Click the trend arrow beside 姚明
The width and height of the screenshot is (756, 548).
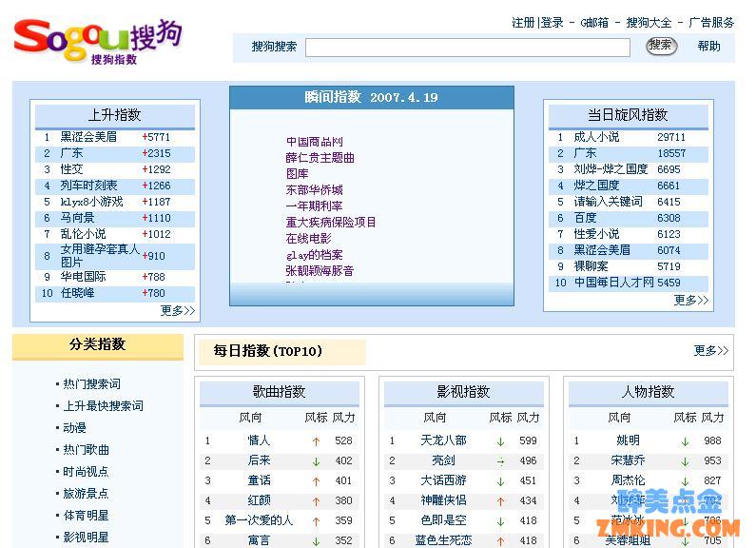click(x=685, y=441)
